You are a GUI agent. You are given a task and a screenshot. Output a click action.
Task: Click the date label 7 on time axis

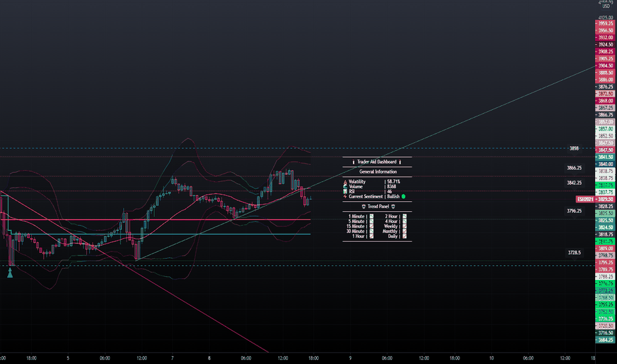coord(172,359)
